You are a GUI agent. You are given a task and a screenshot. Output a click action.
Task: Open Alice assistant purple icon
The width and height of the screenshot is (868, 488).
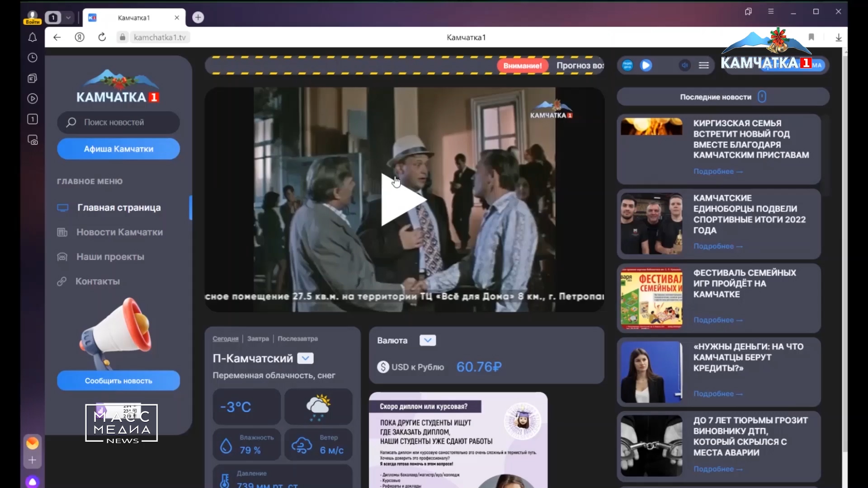[x=33, y=481]
